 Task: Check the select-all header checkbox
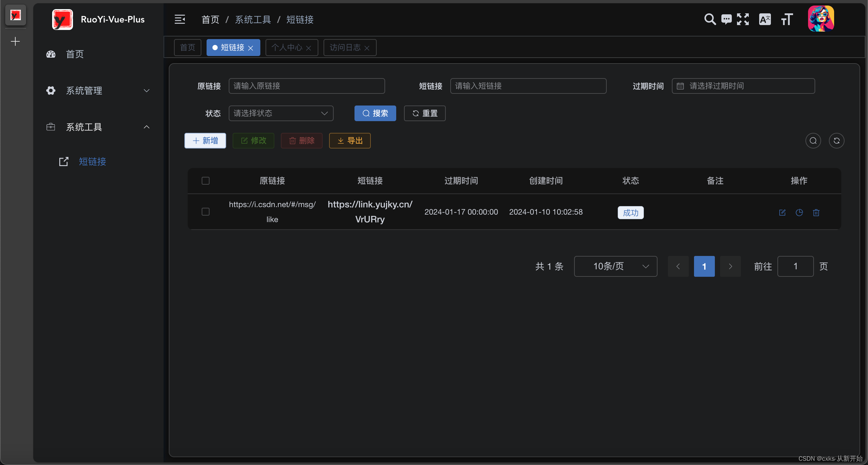pyautogui.click(x=205, y=181)
